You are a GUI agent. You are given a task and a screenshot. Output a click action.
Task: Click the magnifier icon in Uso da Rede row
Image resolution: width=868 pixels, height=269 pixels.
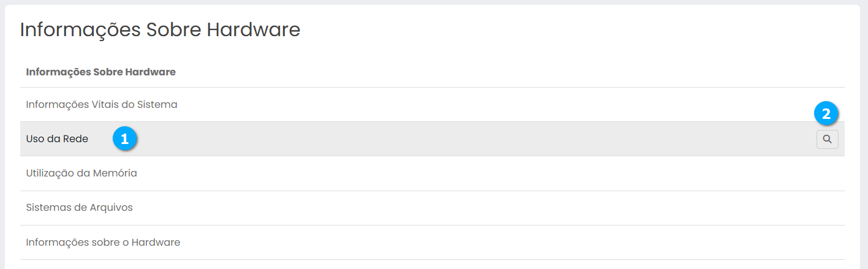click(x=827, y=140)
